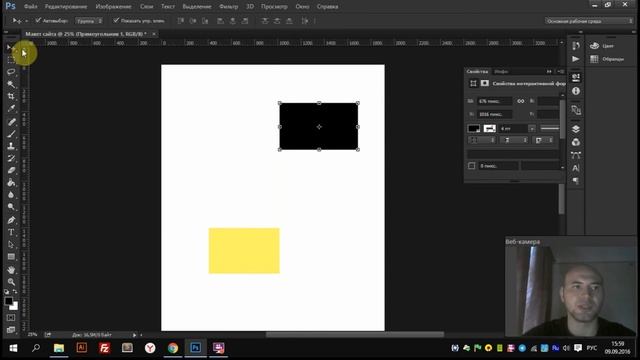
Task: Open the stroke line style dropdown
Action: click(550, 129)
